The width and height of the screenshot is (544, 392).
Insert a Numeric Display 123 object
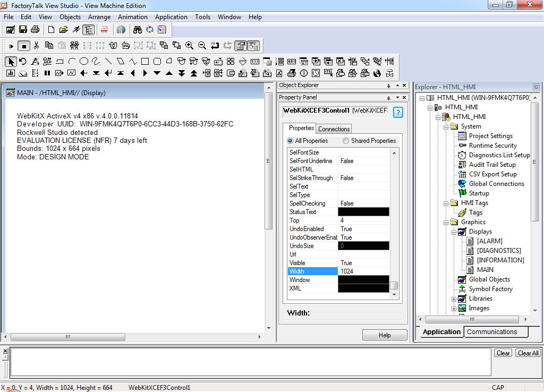pos(255,62)
